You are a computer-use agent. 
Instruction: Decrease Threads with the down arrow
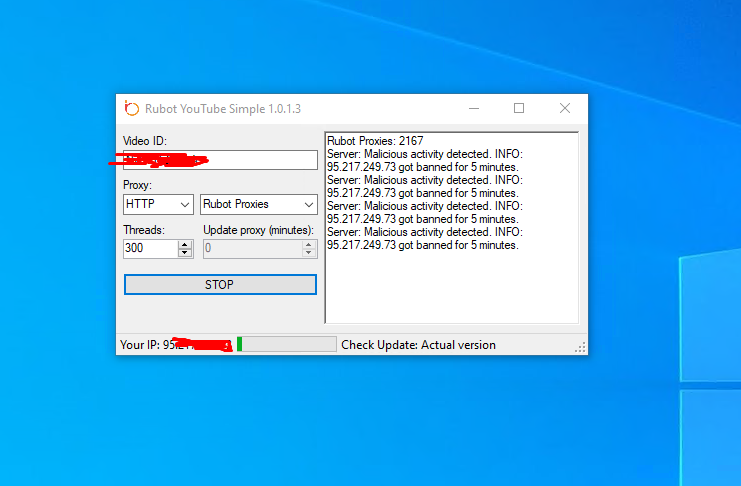(184, 253)
